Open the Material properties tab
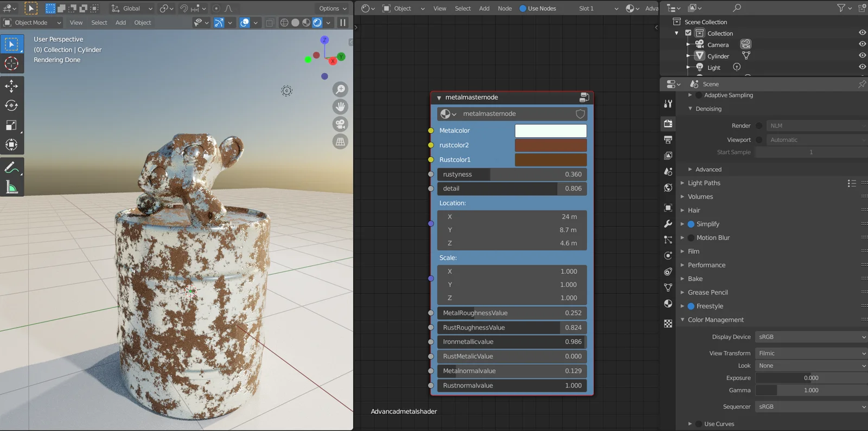The image size is (868, 431). [x=668, y=304]
